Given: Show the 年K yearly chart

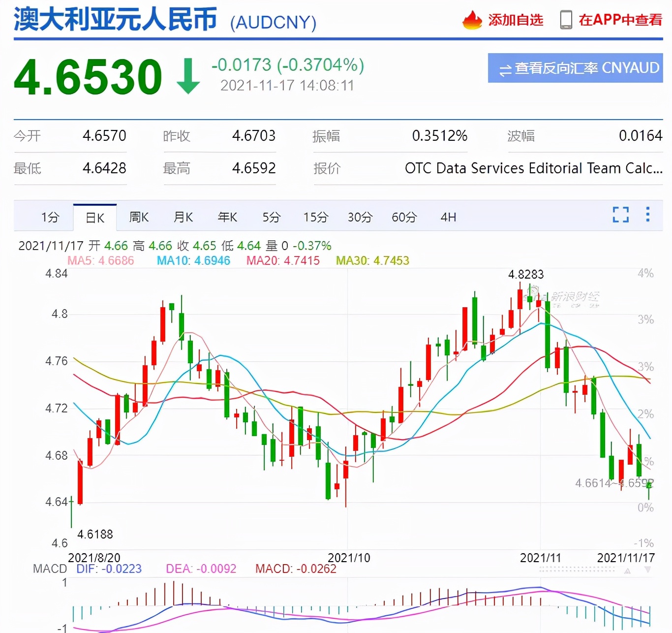Looking at the screenshot, I should coord(227,217).
